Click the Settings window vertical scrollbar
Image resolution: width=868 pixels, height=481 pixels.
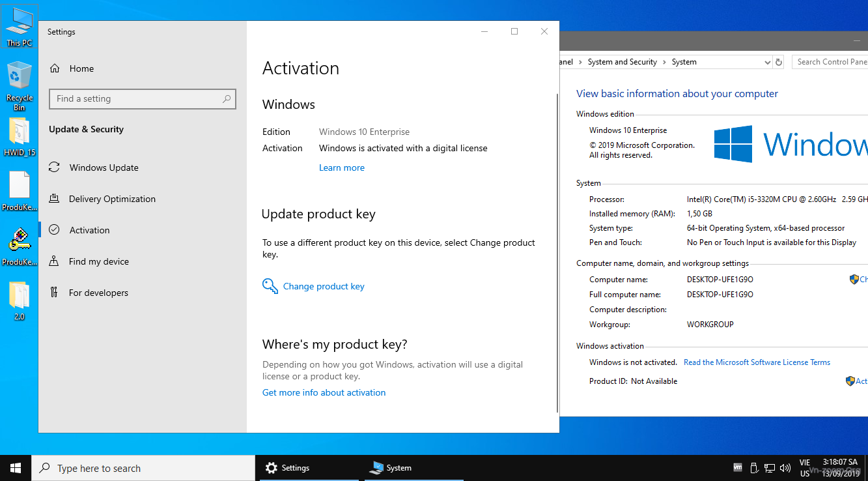[x=557, y=253]
